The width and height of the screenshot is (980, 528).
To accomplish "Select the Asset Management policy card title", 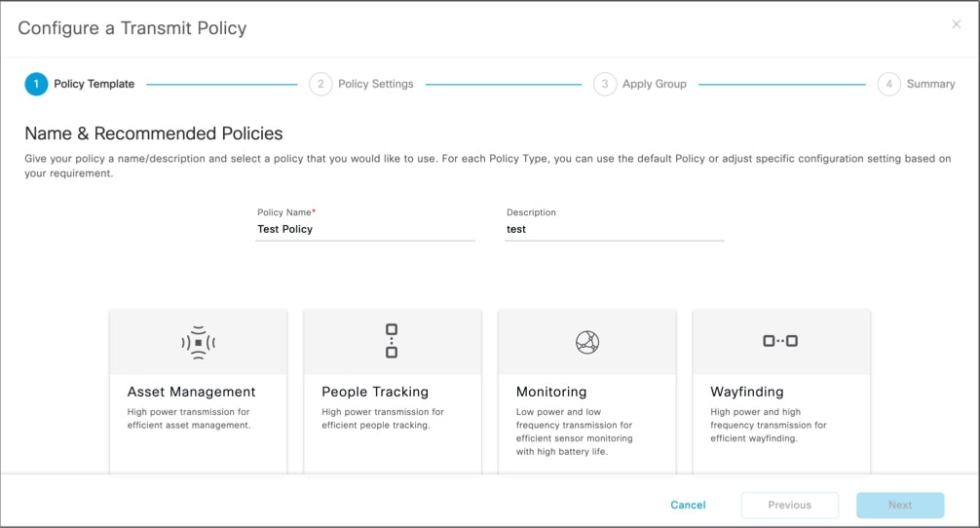I will click(x=191, y=392).
